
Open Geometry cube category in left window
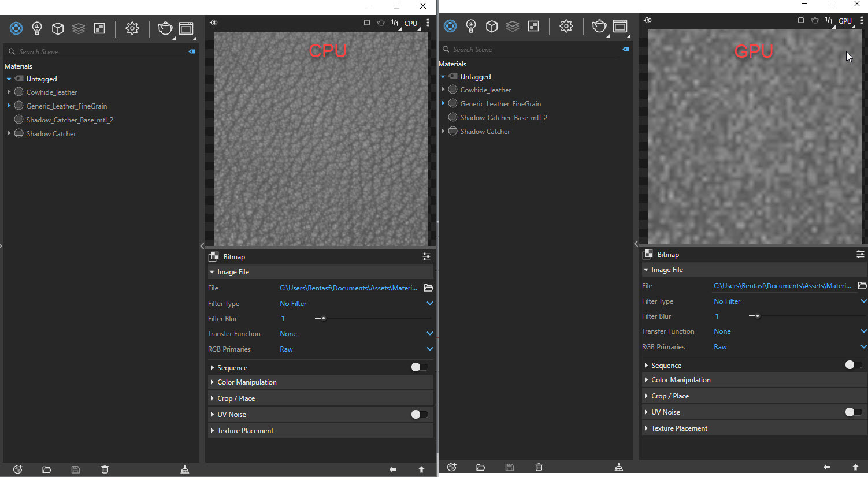coord(58,28)
